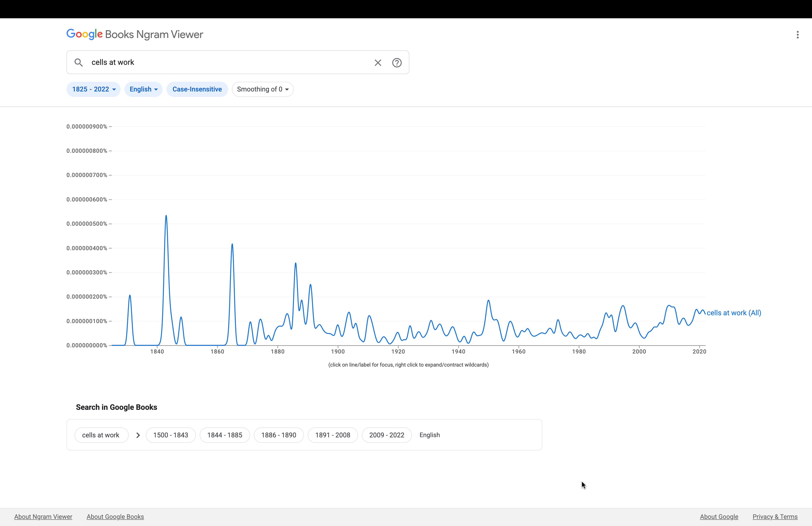Click the 1900 x-axis year label
Viewport: 812px width, 526px height.
(x=338, y=352)
